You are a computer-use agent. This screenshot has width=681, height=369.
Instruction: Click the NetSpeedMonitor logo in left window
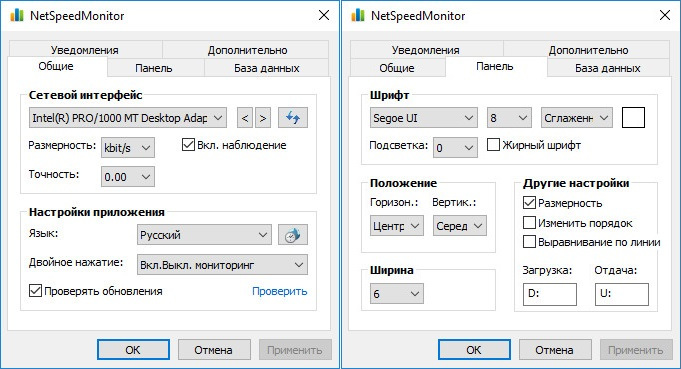17,16
